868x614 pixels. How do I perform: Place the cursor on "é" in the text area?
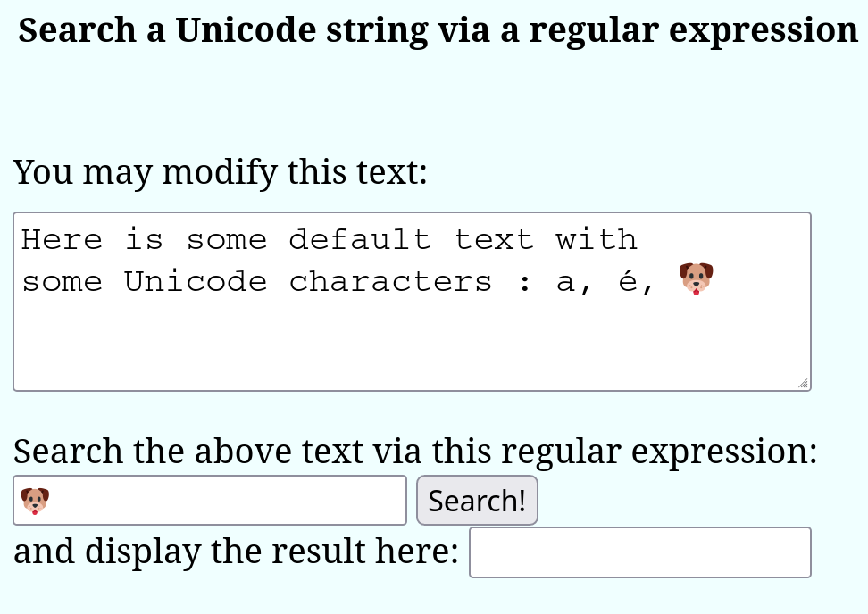629,280
